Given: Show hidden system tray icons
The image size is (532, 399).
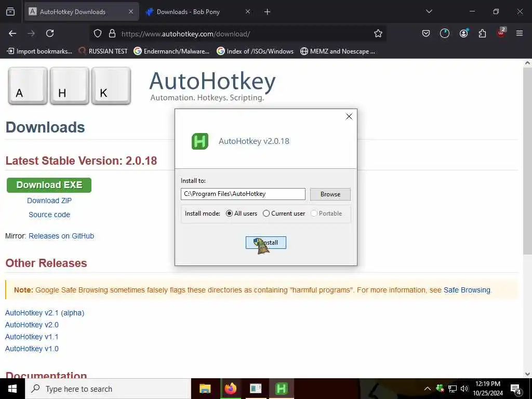Looking at the screenshot, I should [x=428, y=389].
